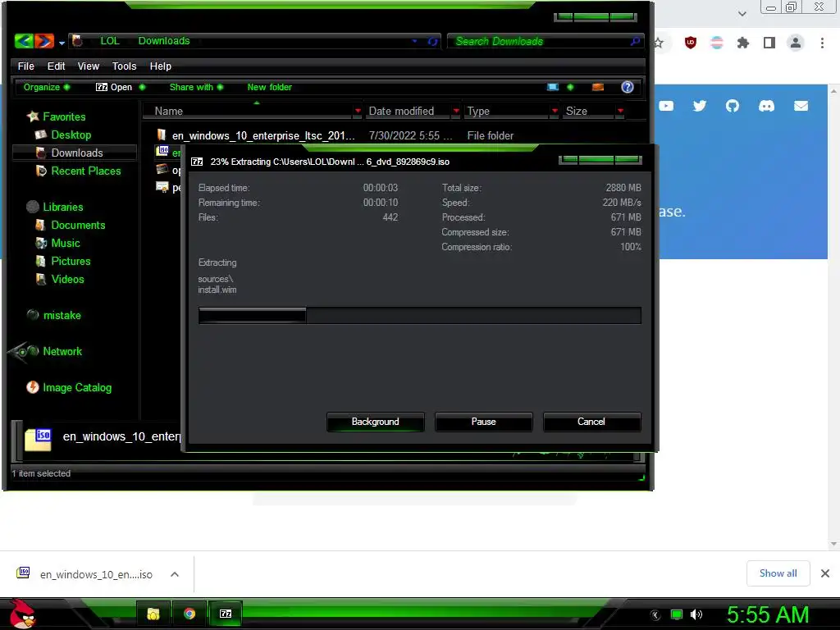Click the email envelope icon on the webpage
The image size is (840, 630).
[801, 106]
